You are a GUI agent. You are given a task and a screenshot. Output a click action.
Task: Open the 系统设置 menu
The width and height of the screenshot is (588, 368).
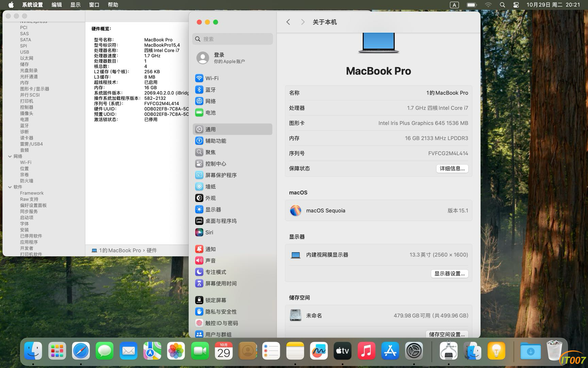click(x=33, y=5)
